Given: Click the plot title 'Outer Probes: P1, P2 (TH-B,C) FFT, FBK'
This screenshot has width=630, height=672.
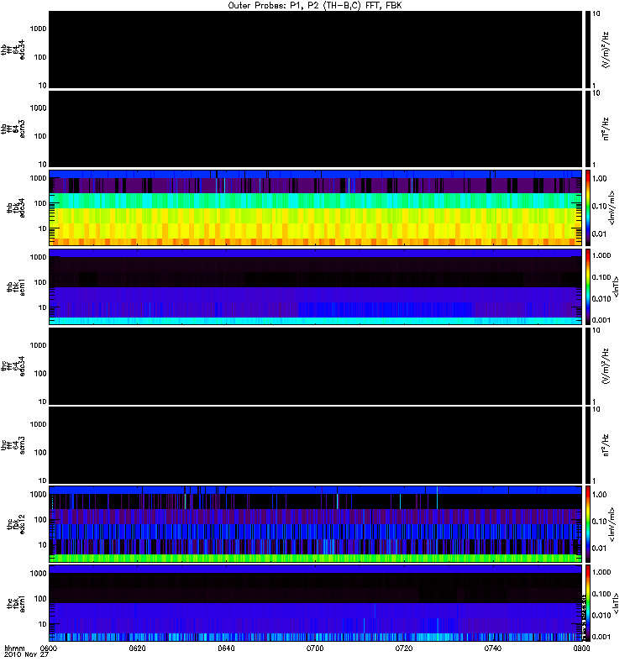Looking at the screenshot, I should [x=315, y=6].
